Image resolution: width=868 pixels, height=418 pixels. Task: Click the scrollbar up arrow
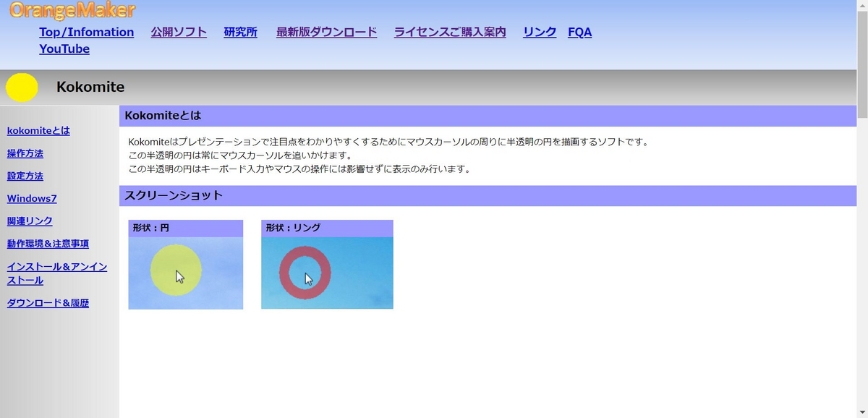point(862,4)
